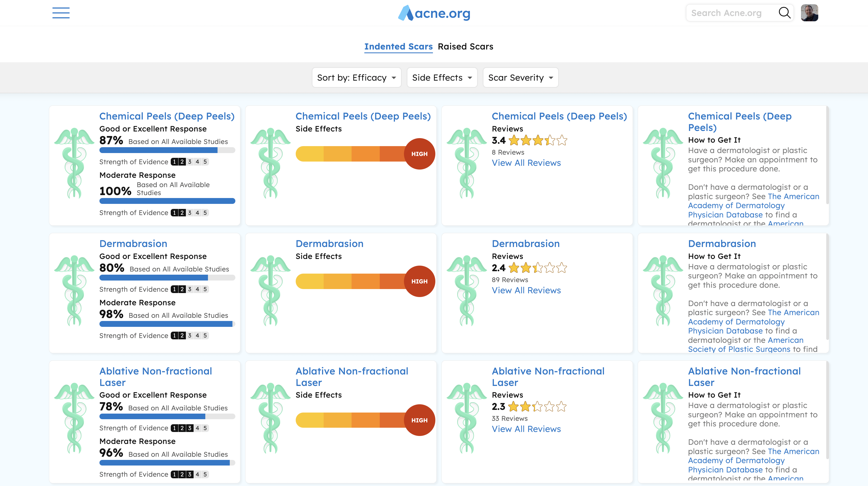Open Ablative Non-fractional Laser title in efficacy card

click(x=156, y=377)
